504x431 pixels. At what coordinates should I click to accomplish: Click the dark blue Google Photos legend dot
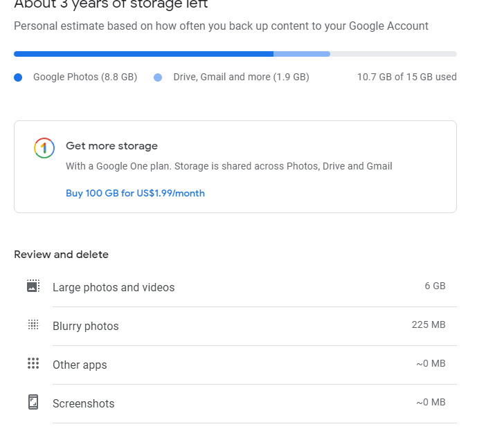click(18, 77)
